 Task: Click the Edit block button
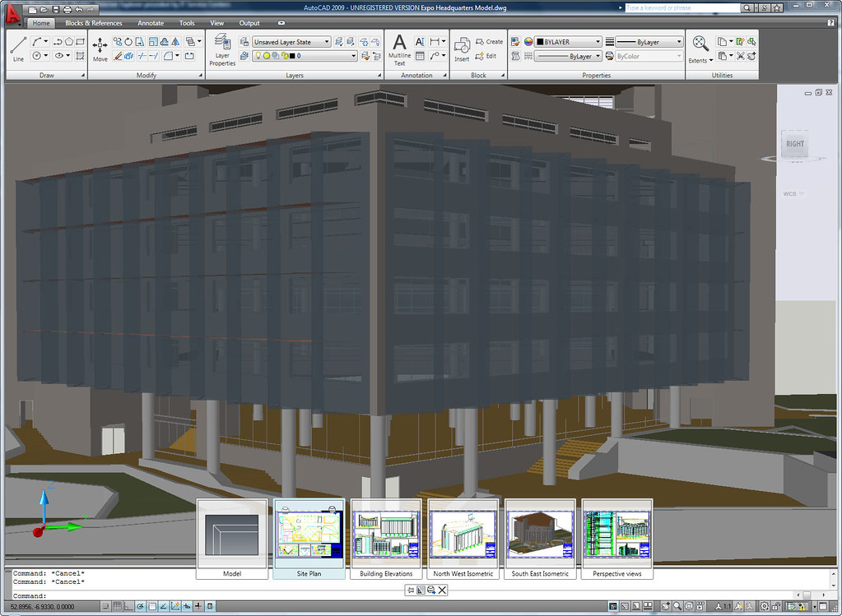pyautogui.click(x=486, y=56)
